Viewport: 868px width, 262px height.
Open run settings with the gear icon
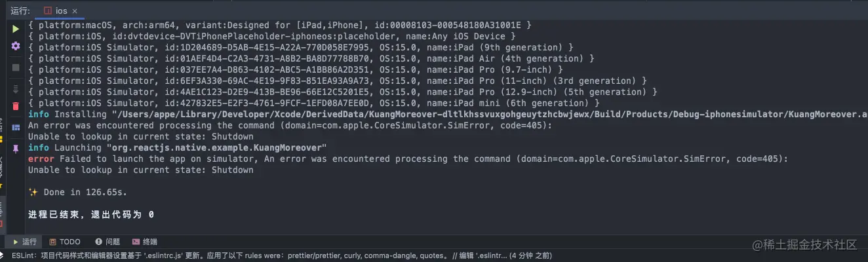16,46
